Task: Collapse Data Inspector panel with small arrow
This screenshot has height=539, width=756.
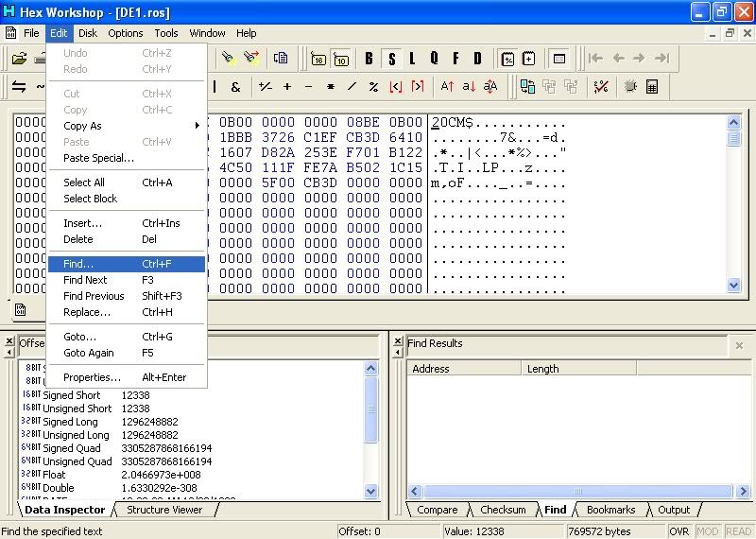Action: [x=9, y=353]
